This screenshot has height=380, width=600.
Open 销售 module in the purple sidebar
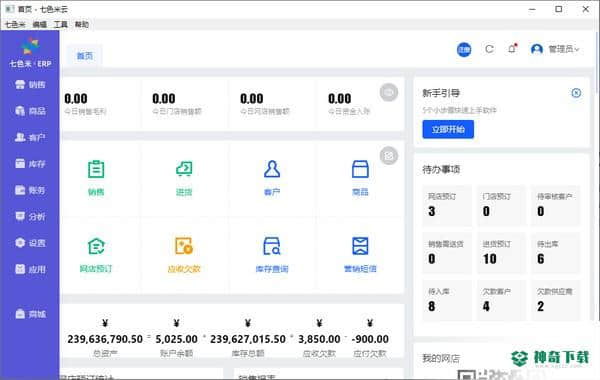coord(30,85)
